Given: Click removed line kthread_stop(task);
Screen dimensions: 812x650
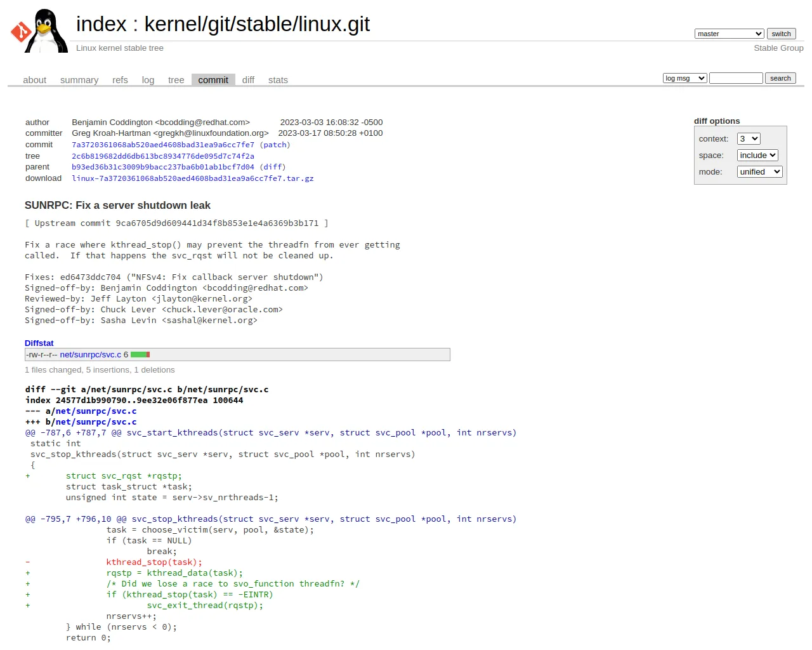Looking at the screenshot, I should click(154, 562).
